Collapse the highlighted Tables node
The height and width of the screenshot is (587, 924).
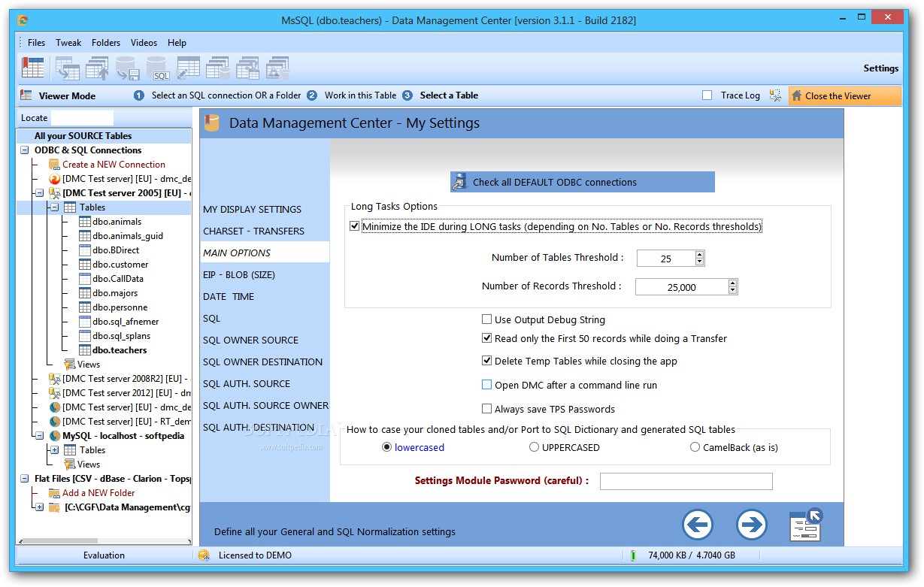pos(54,207)
